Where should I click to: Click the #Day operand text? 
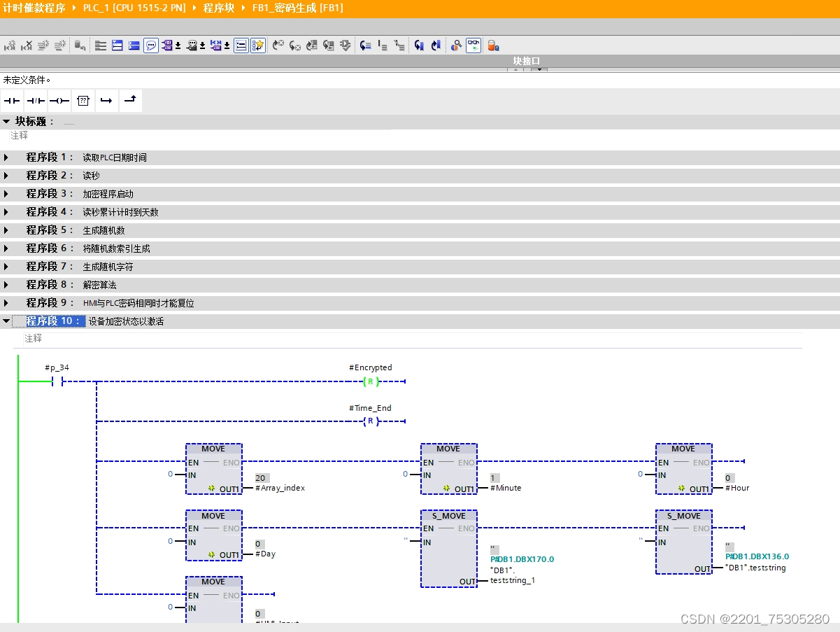pos(265,554)
